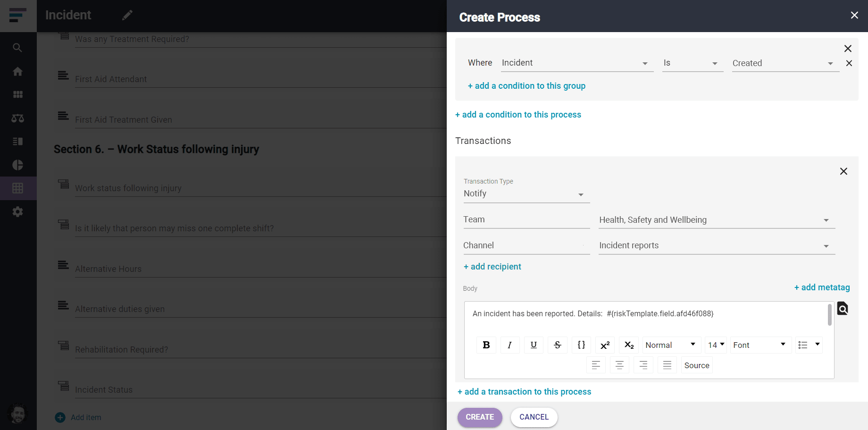Delete the Incident Is Created condition
This screenshot has width=868, height=430.
(x=849, y=63)
